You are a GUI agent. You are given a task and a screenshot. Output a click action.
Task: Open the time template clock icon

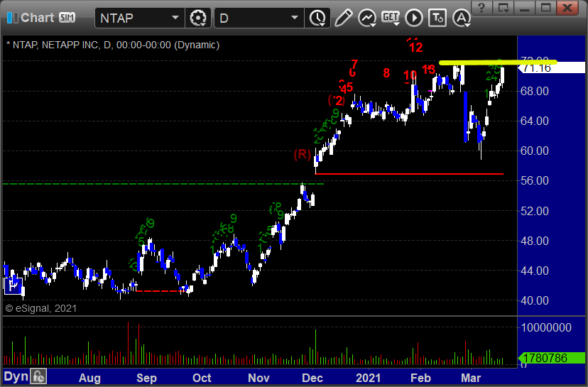317,18
